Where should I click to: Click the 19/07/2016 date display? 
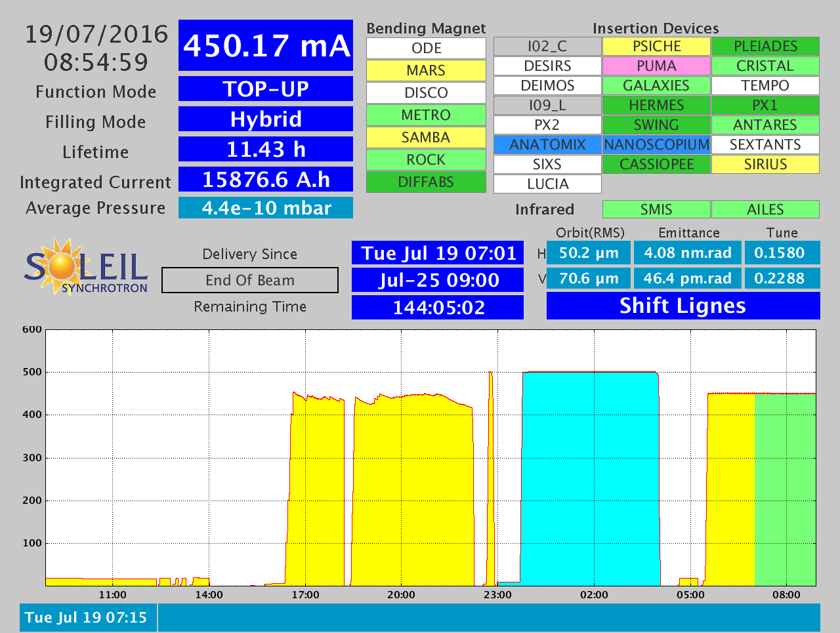[96, 34]
